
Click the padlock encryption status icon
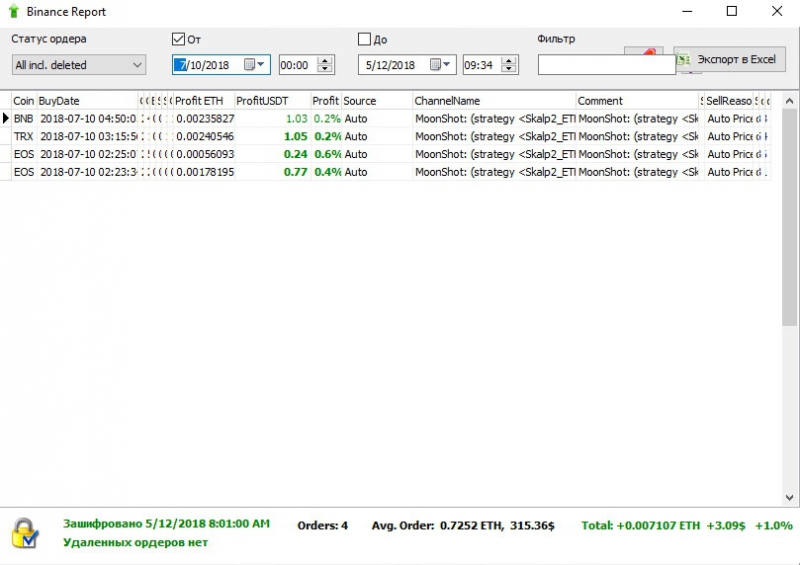(x=24, y=533)
